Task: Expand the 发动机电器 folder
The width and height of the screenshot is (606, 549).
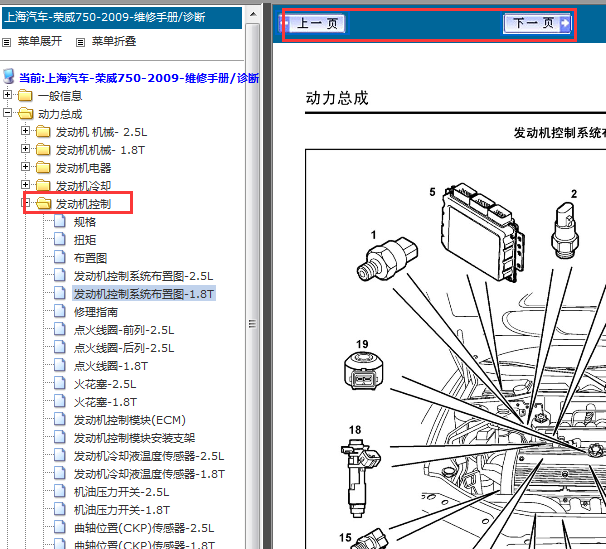Action: tap(25, 167)
